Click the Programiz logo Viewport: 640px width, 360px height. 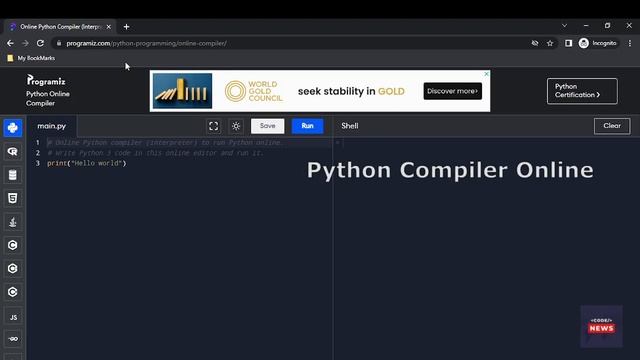point(46,80)
